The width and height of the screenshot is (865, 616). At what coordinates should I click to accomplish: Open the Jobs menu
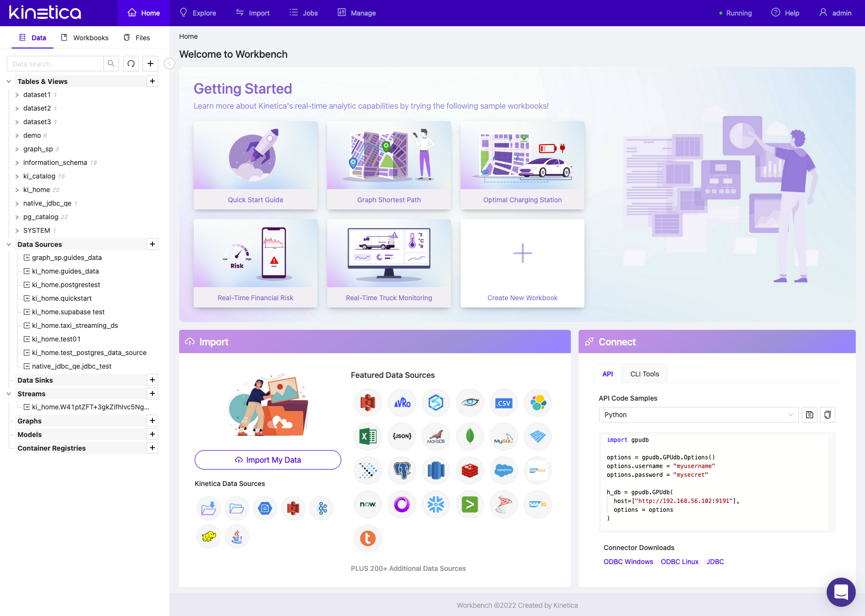point(304,13)
